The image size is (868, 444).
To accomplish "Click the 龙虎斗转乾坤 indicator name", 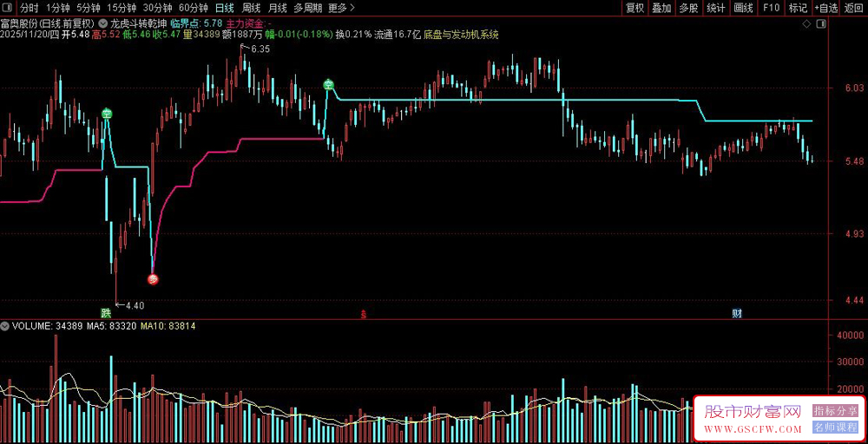I will click(138, 23).
